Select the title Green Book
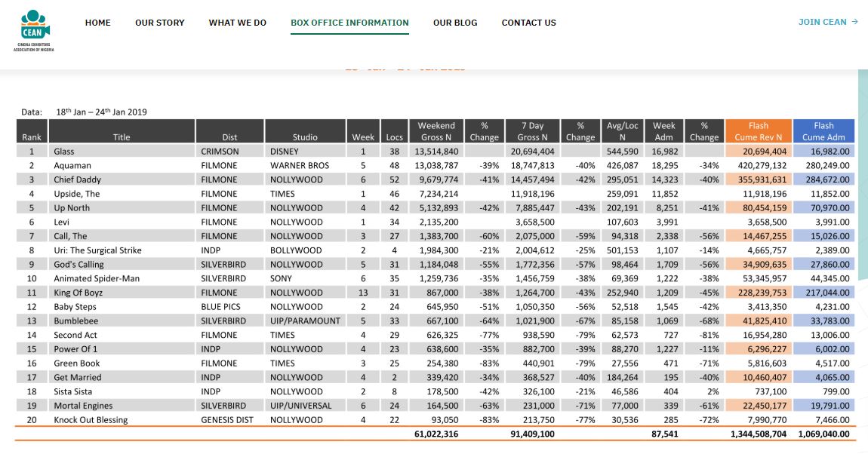 (x=76, y=364)
